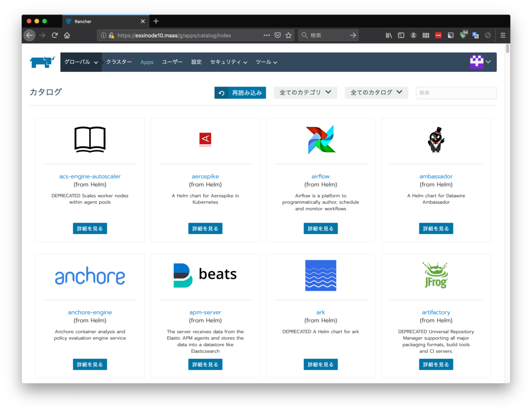Toggle the browser sidebar icon
532x412 pixels.
401,35
